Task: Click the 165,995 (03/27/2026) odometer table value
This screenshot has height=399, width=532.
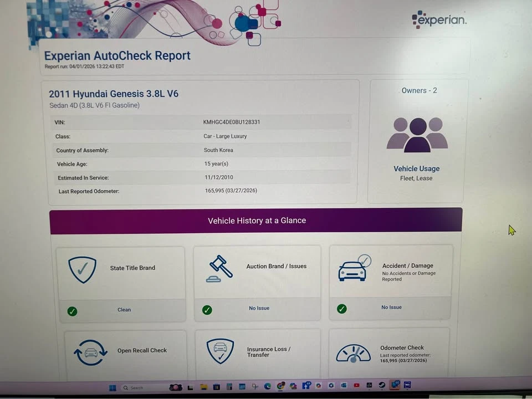Action: point(231,191)
